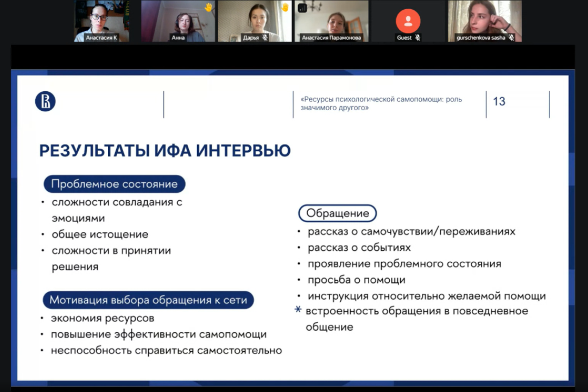The image size is (588, 392).
Task: Click the orange avatar icon in the Guest tile
Action: point(408,21)
